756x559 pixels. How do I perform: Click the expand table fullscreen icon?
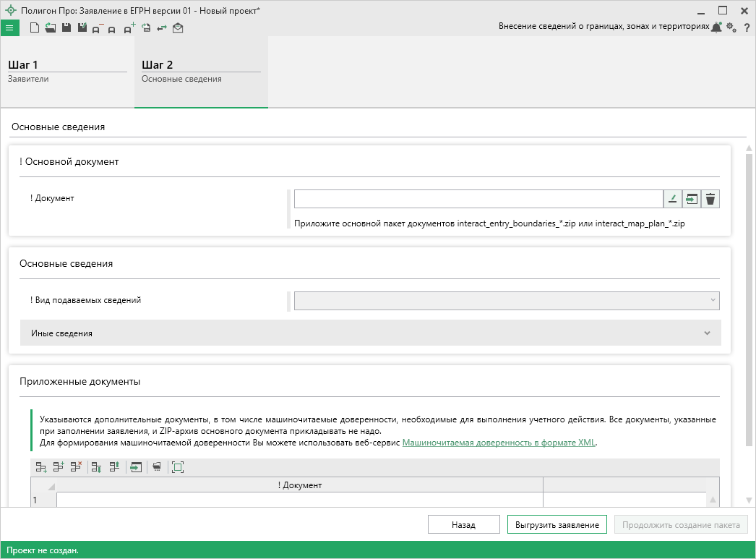tap(178, 467)
